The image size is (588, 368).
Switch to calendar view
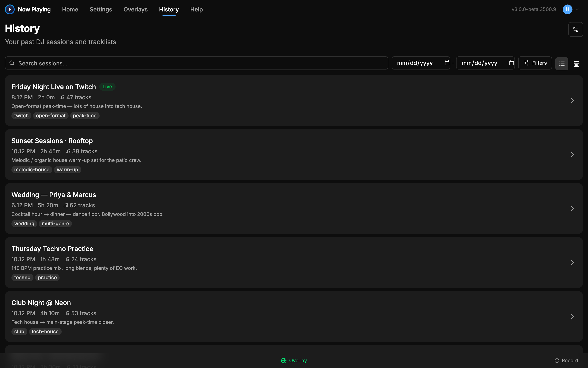[x=577, y=64]
